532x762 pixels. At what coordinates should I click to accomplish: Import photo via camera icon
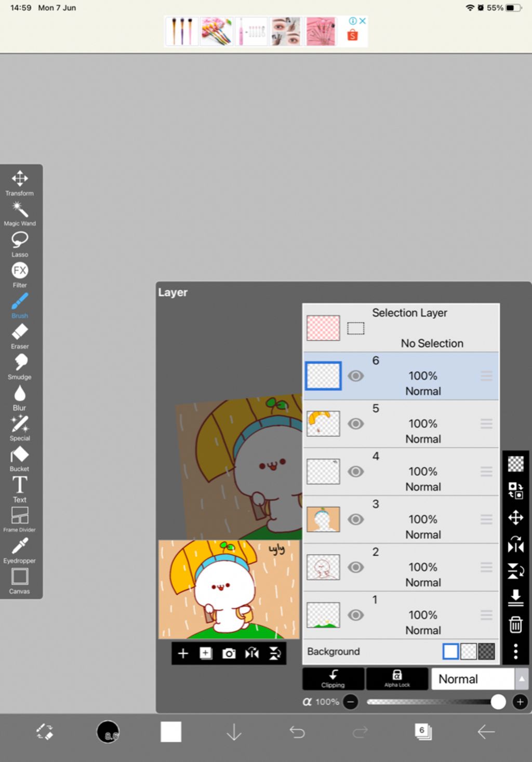pyautogui.click(x=229, y=653)
